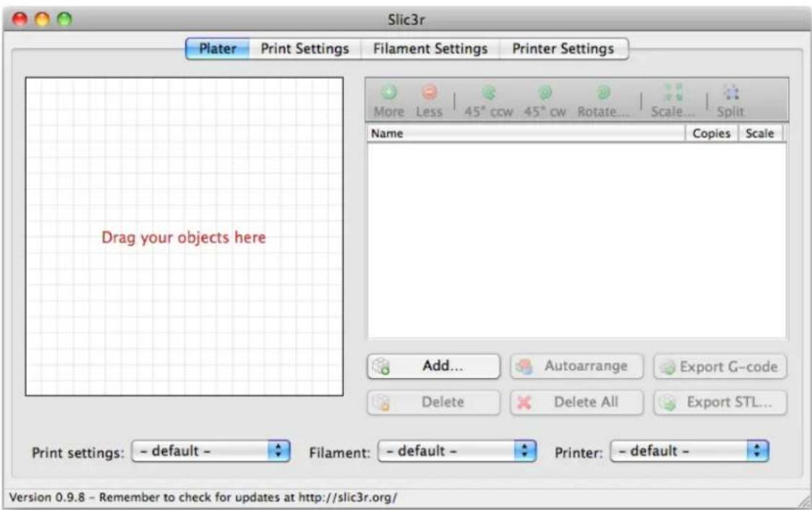Click the Add... button

tap(434, 366)
